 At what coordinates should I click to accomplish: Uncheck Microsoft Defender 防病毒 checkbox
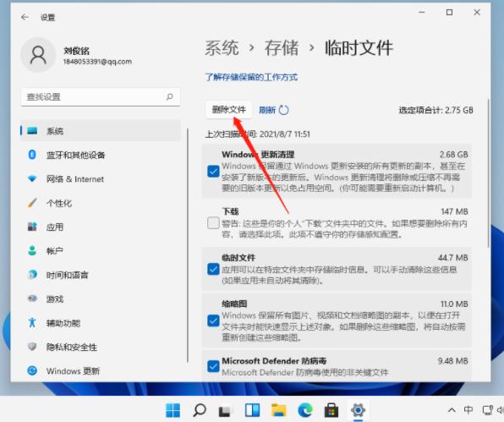click(x=213, y=366)
